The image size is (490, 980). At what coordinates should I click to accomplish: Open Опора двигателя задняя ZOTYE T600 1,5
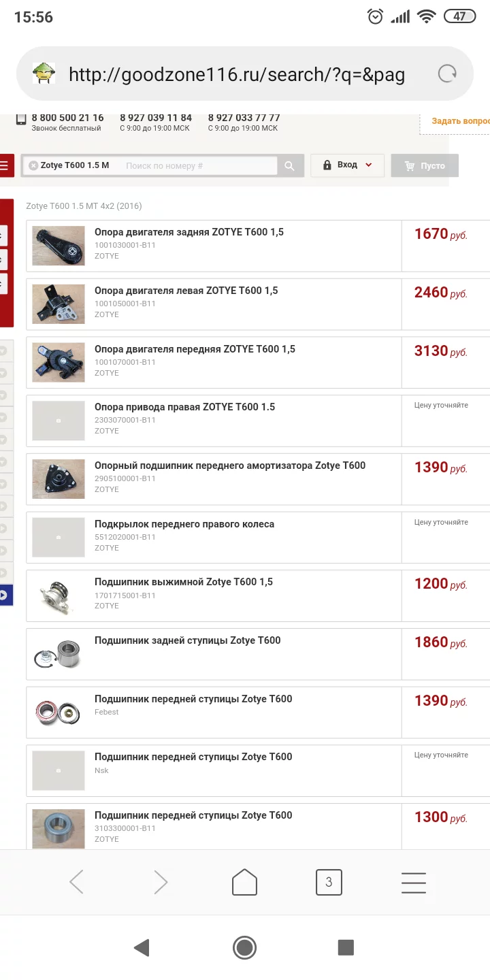[x=189, y=232]
